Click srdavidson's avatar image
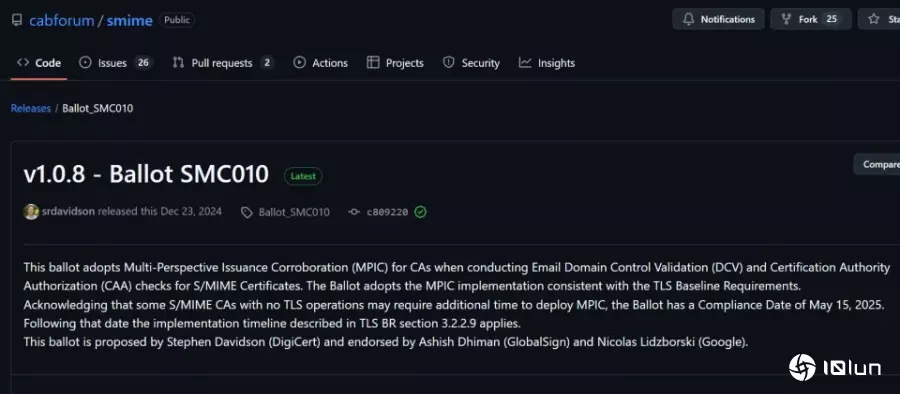This screenshot has width=900, height=394. point(31,211)
